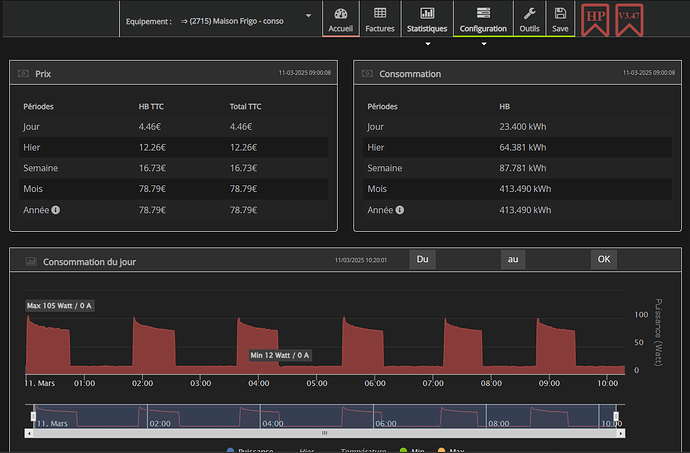Click the Save floppy disk button
This screenshot has height=453, width=690.
[x=560, y=20]
